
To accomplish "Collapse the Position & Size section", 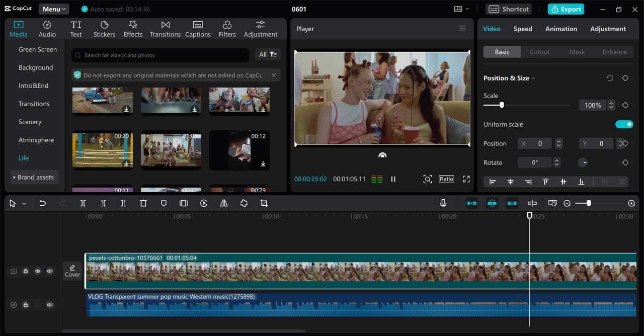I will pyautogui.click(x=533, y=78).
